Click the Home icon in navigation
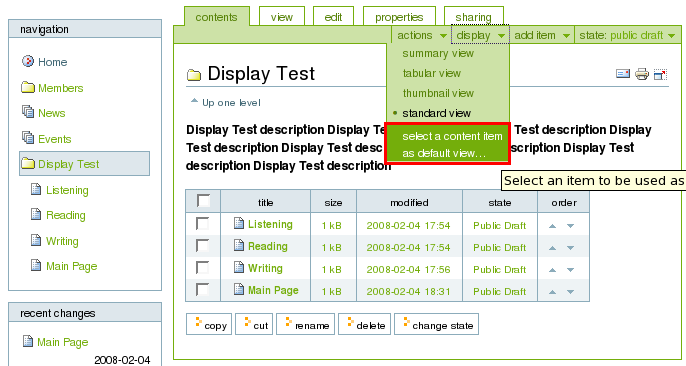Screen dimensions: 686x366 28,61
